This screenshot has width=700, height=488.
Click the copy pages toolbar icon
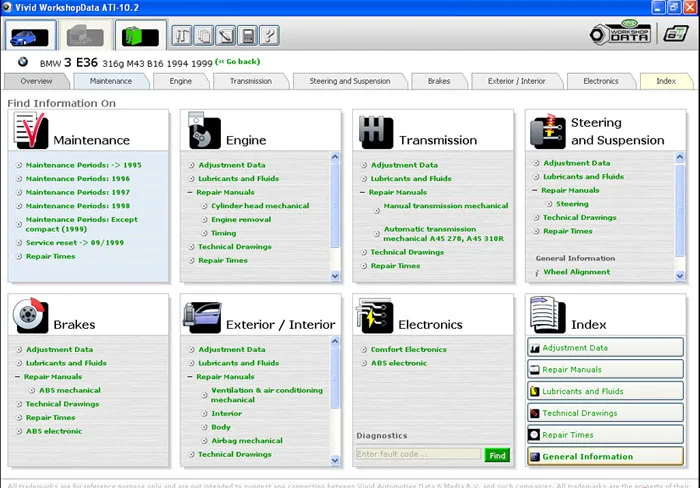(x=204, y=36)
